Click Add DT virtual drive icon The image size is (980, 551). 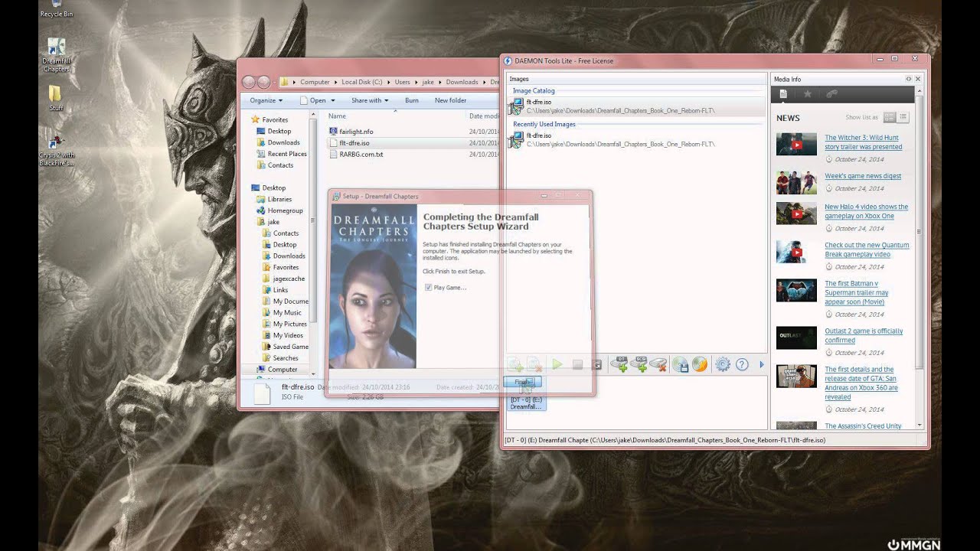click(x=619, y=365)
